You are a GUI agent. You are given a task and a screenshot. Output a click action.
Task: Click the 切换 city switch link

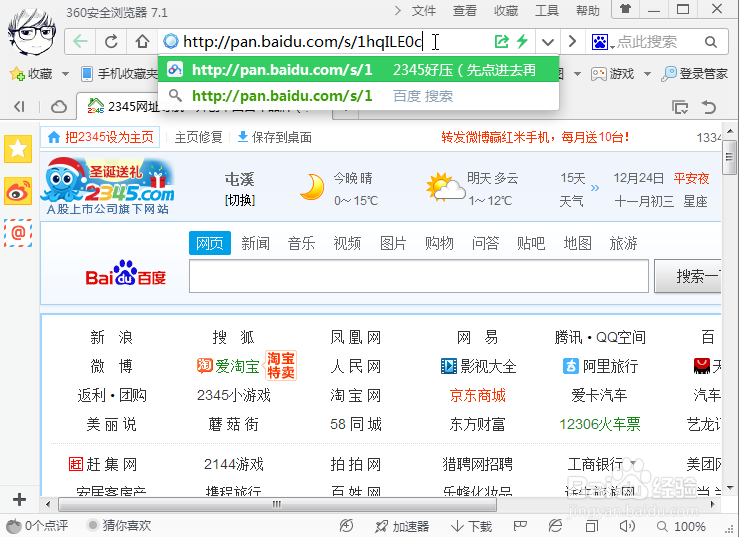(x=240, y=200)
